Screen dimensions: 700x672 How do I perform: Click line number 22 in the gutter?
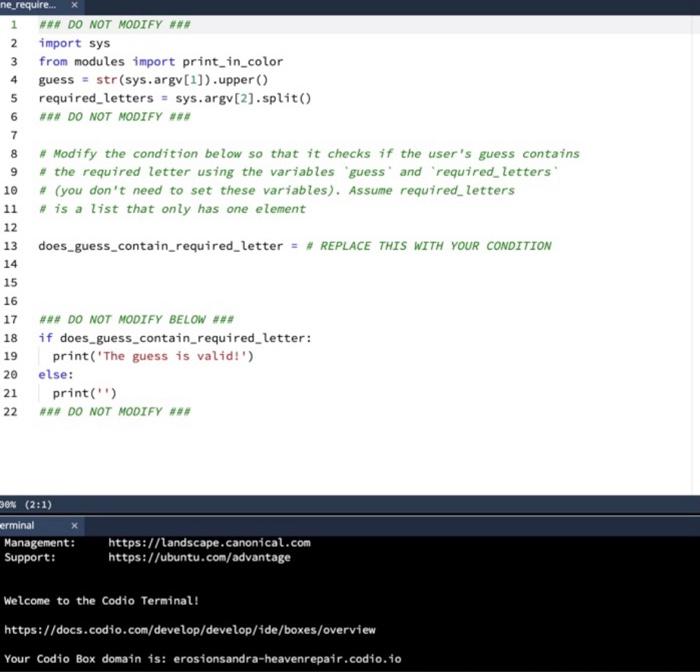pos(10,412)
